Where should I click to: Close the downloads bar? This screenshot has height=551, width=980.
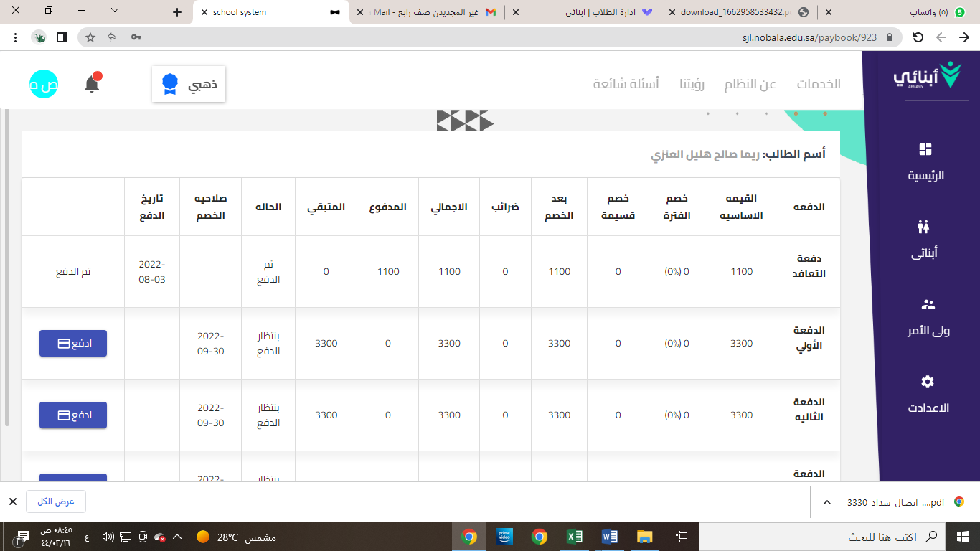tap(12, 501)
